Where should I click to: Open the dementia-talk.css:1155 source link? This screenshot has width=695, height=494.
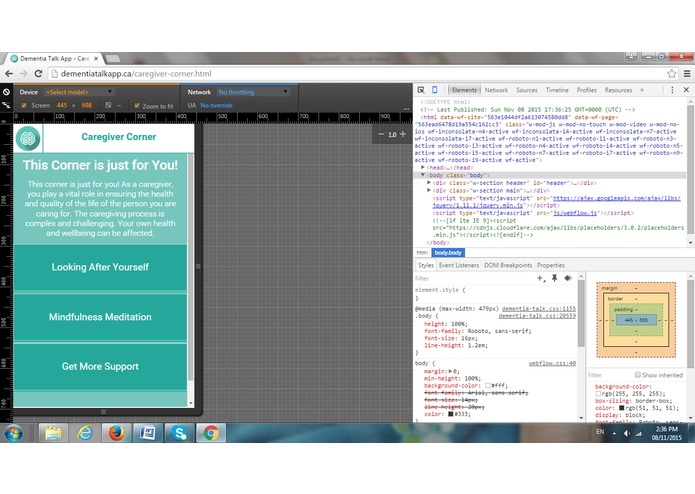539,308
